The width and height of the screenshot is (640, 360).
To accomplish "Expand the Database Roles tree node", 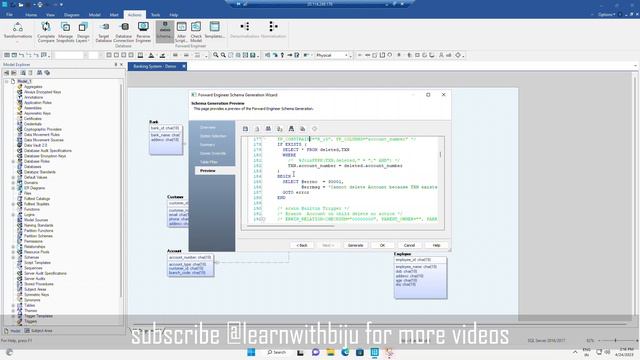I will tap(13, 161).
